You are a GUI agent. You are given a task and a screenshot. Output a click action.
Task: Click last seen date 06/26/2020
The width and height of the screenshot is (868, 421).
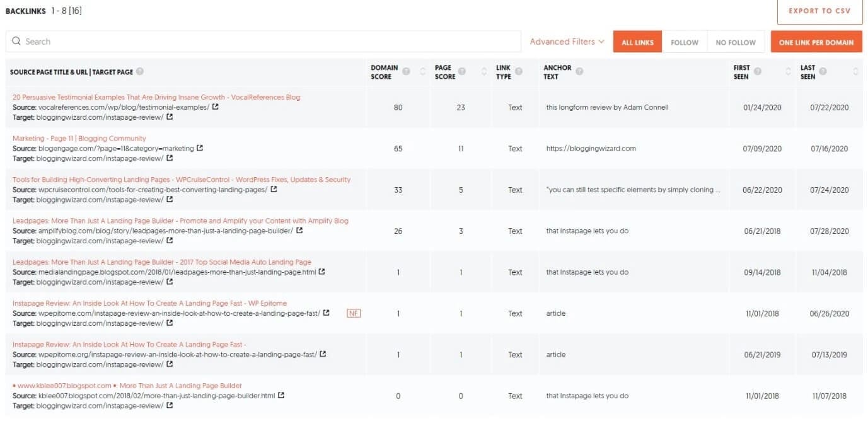click(829, 314)
